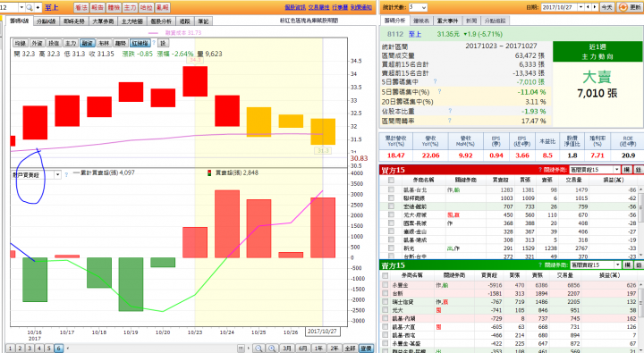Screen dimensions: 644x353
Task: Go to the next date arrow
Action: [595, 7]
